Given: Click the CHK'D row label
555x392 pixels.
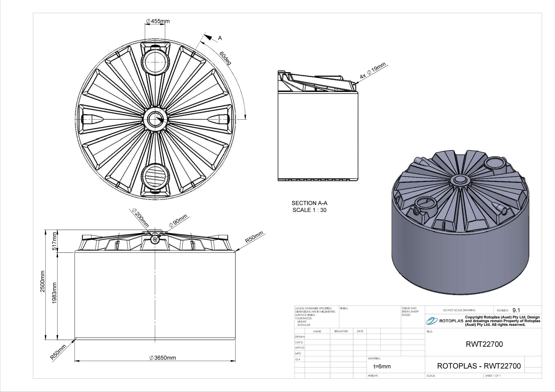Looking at the screenshot, I should [299, 342].
